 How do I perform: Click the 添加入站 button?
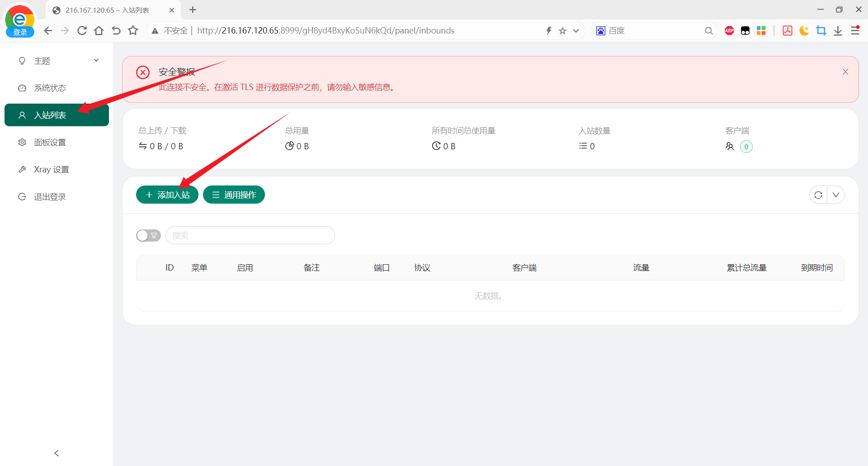[167, 195]
